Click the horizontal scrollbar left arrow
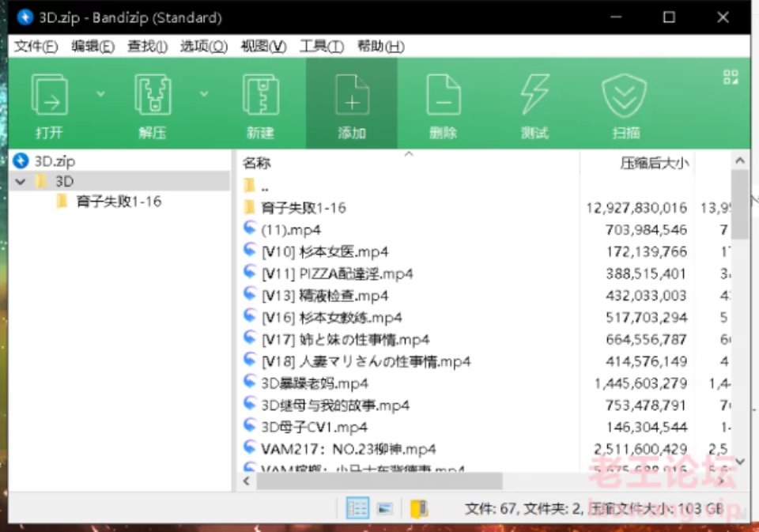 tap(247, 481)
